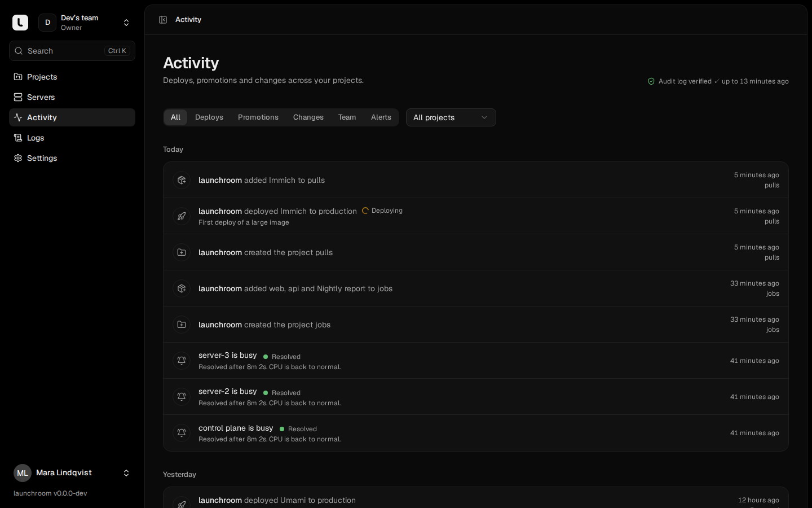
Task: Click 'server-3 is busy' alert title
Action: click(228, 355)
